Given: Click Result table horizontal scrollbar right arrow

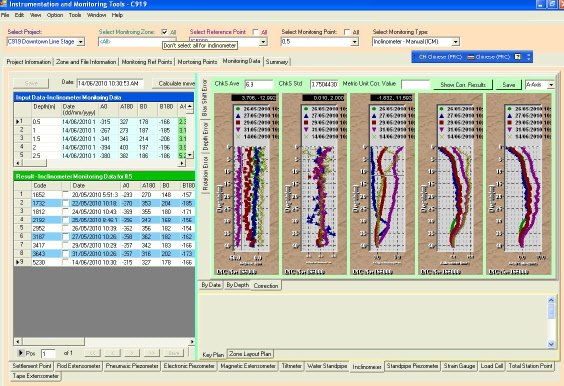Looking at the screenshot, I should click(192, 341).
